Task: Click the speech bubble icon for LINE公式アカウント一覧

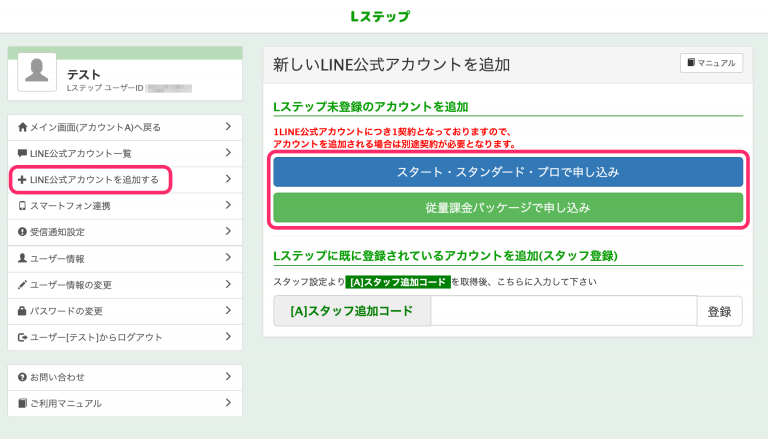Action: pos(22,153)
